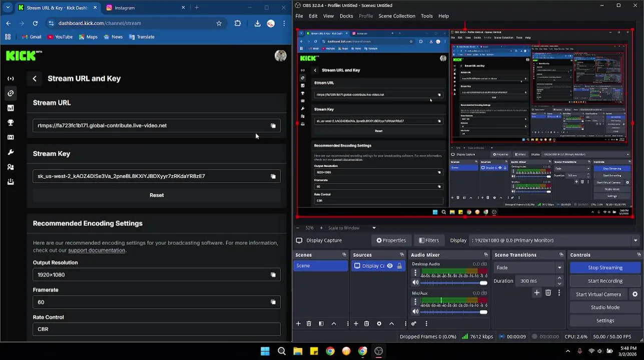Open Chrome tab search dropdown arrow

pos(8,7)
